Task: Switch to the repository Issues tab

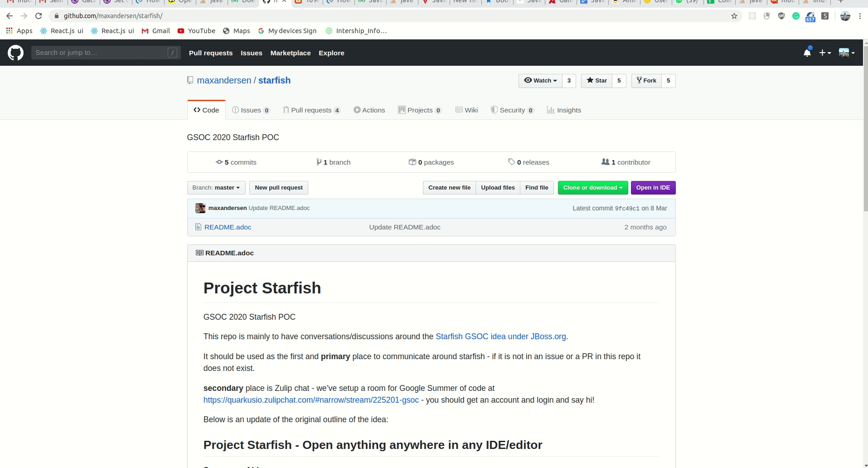Action: [x=251, y=110]
